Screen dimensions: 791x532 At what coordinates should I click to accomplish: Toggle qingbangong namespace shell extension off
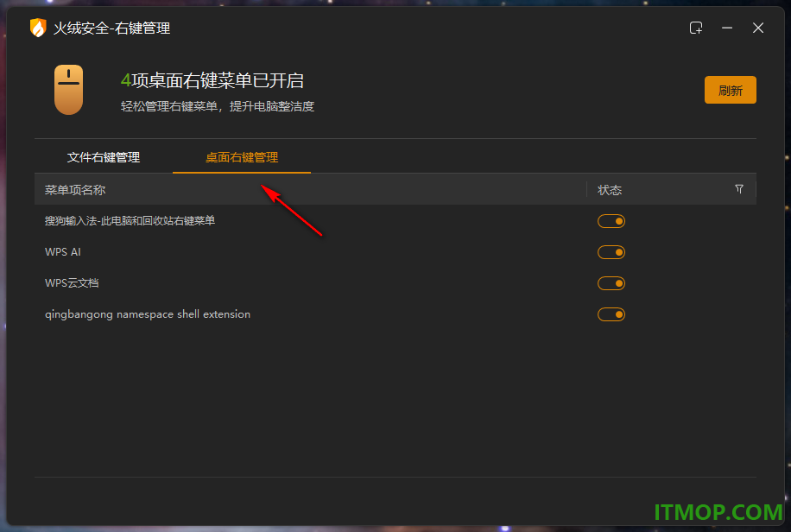click(x=611, y=315)
